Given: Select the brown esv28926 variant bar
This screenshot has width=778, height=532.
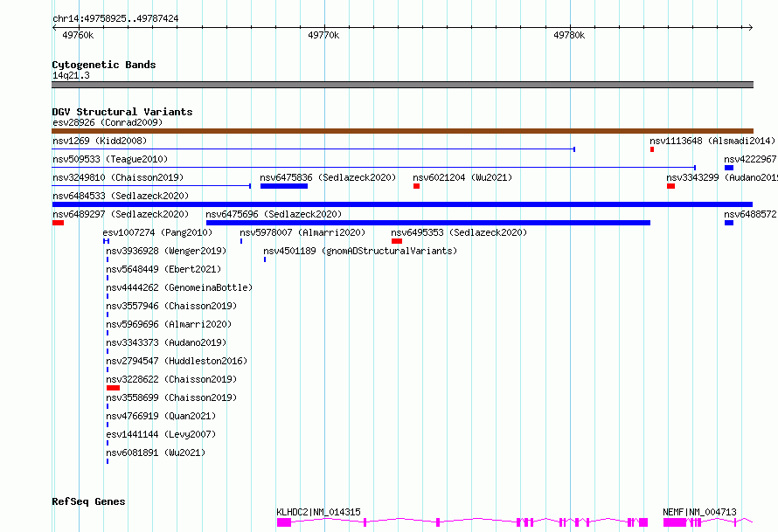Looking at the screenshot, I should pyautogui.click(x=402, y=131).
